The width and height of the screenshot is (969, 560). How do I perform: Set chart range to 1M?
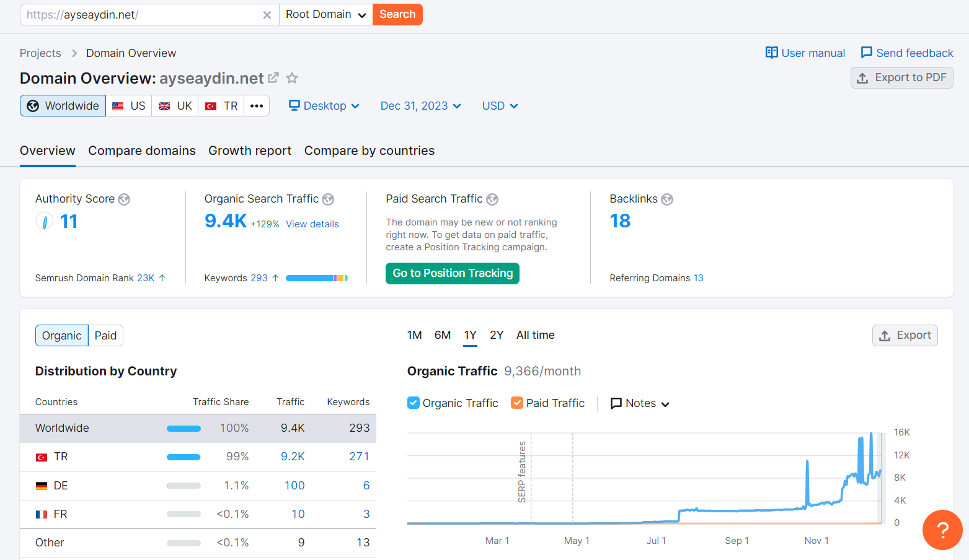(414, 335)
